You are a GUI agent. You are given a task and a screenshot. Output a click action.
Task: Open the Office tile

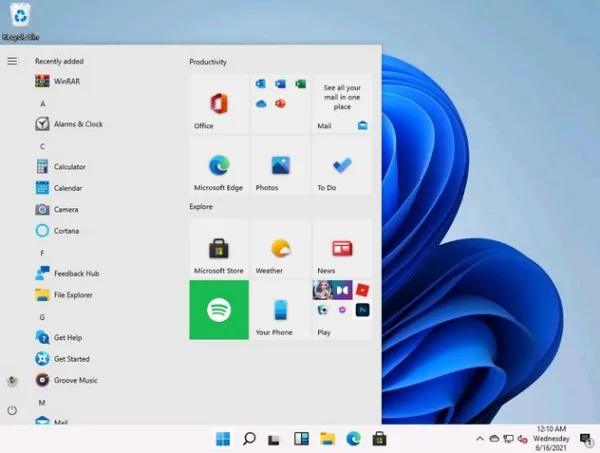(219, 104)
